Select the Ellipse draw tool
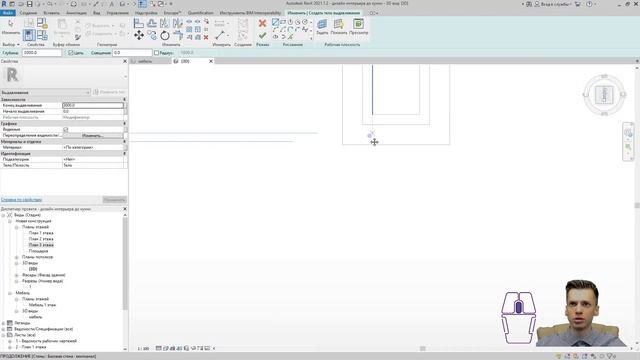 (276, 37)
